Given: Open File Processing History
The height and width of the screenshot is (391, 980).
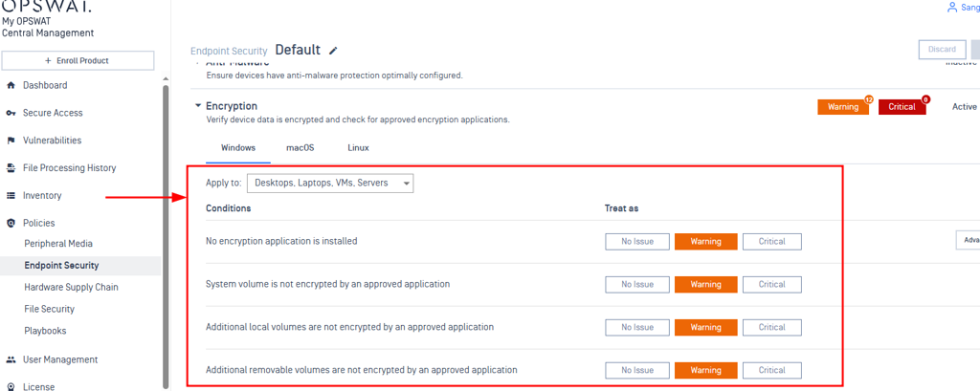Looking at the screenshot, I should point(69,168).
